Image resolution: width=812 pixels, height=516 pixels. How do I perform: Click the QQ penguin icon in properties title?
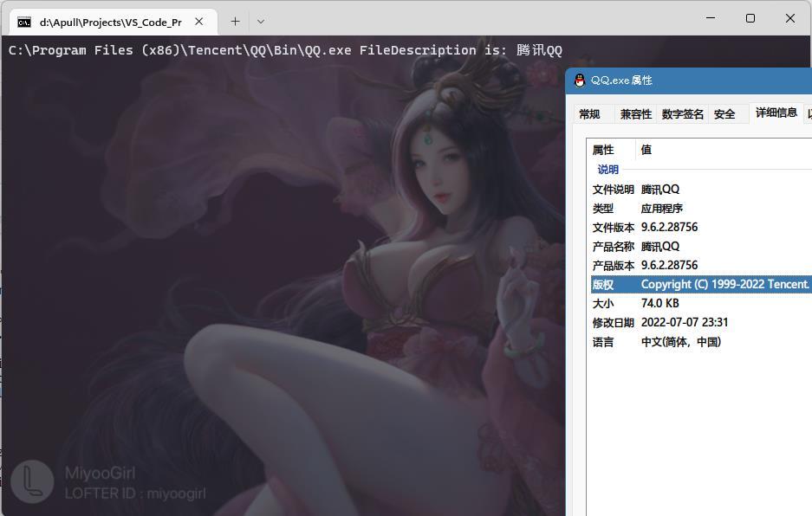580,81
